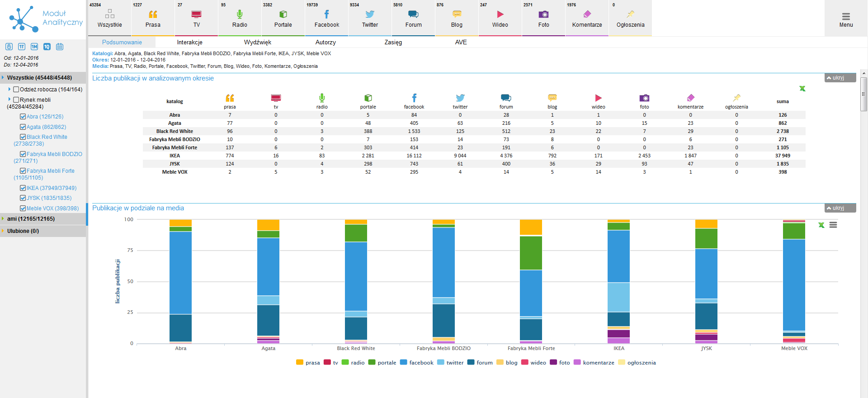The height and width of the screenshot is (398, 868).
Task: Uncheck Fabryka Mebli BODZIO checkbox
Action: point(23,154)
